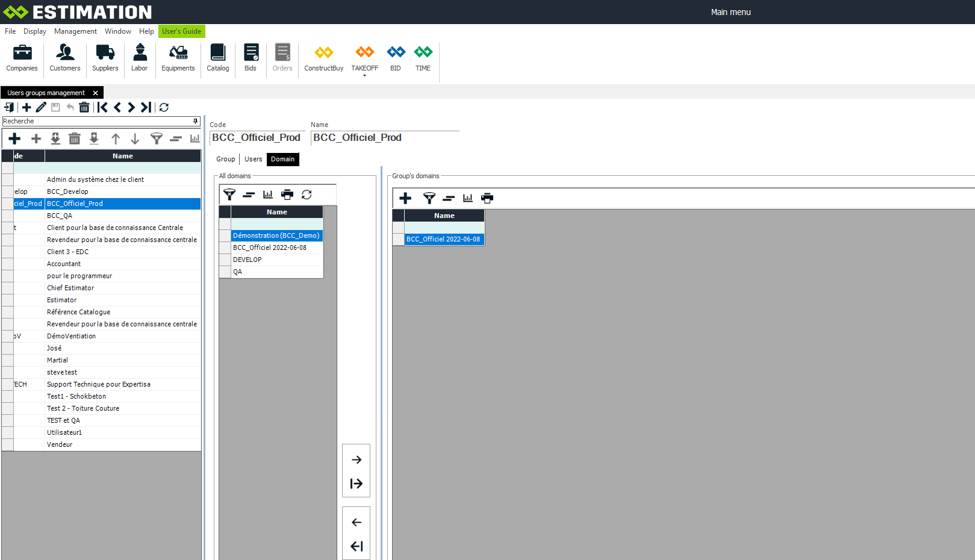
Task: Open the Equipments icon
Action: (178, 58)
